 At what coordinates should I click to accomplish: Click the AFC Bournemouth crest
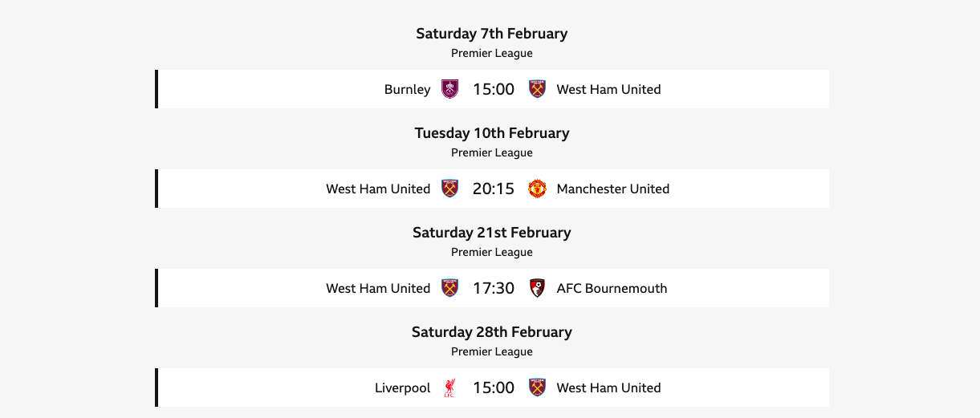tap(537, 288)
